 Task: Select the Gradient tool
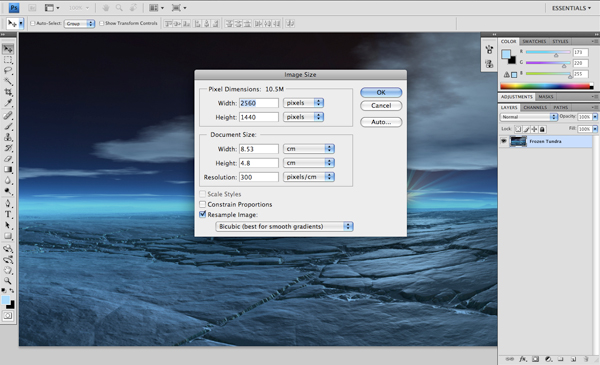(x=8, y=169)
